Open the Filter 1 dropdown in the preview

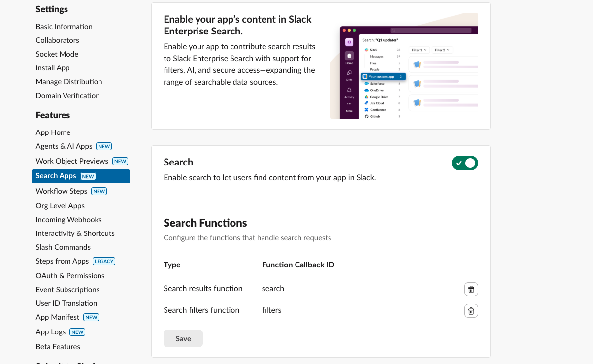point(419,50)
